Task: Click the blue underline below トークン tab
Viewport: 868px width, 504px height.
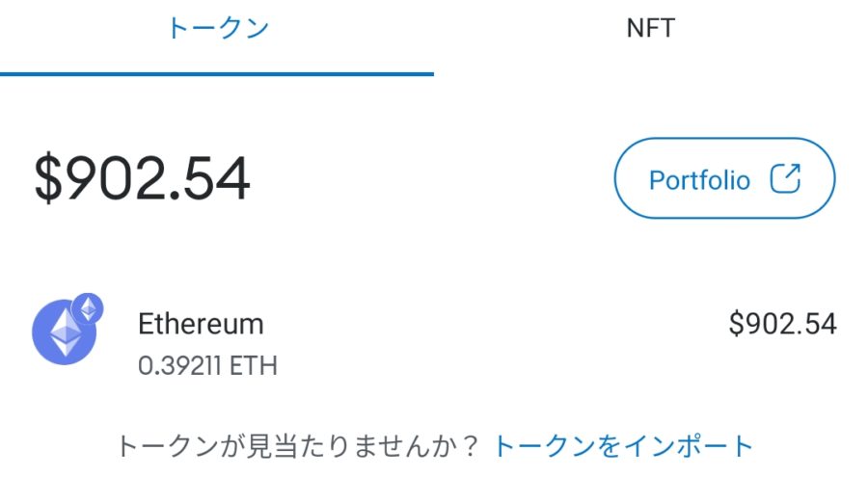Action: click(x=217, y=73)
